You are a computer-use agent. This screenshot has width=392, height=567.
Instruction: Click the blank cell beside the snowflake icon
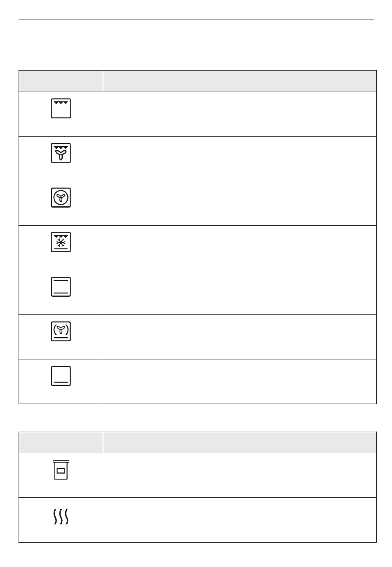[240, 248]
